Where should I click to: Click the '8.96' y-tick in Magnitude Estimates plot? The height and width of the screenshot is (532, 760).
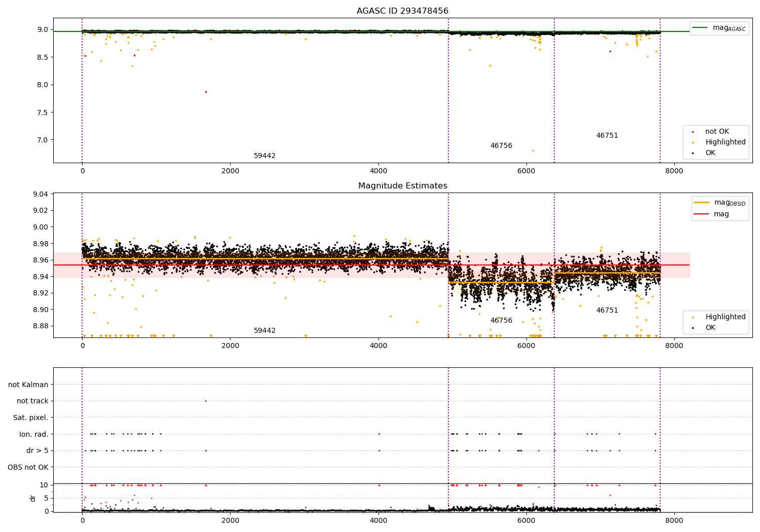point(41,260)
